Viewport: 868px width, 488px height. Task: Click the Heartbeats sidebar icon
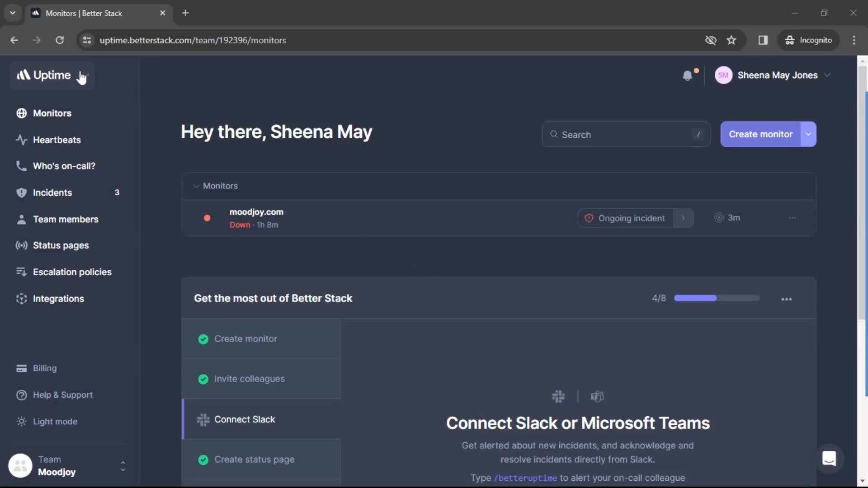tap(20, 140)
